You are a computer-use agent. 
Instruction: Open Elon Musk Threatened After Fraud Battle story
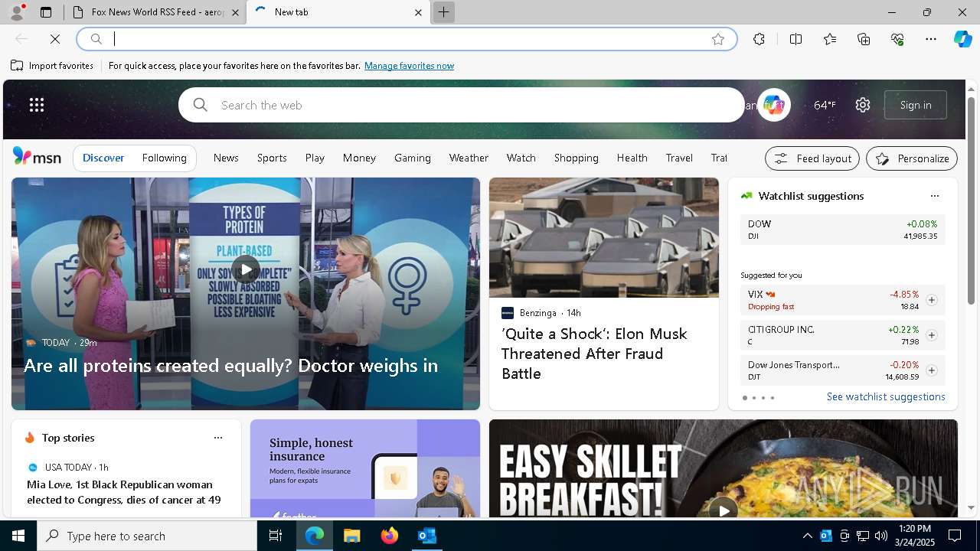pyautogui.click(x=594, y=354)
